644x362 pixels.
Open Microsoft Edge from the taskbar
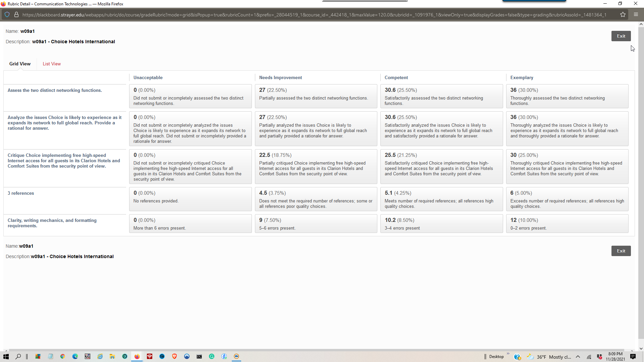(75, 357)
